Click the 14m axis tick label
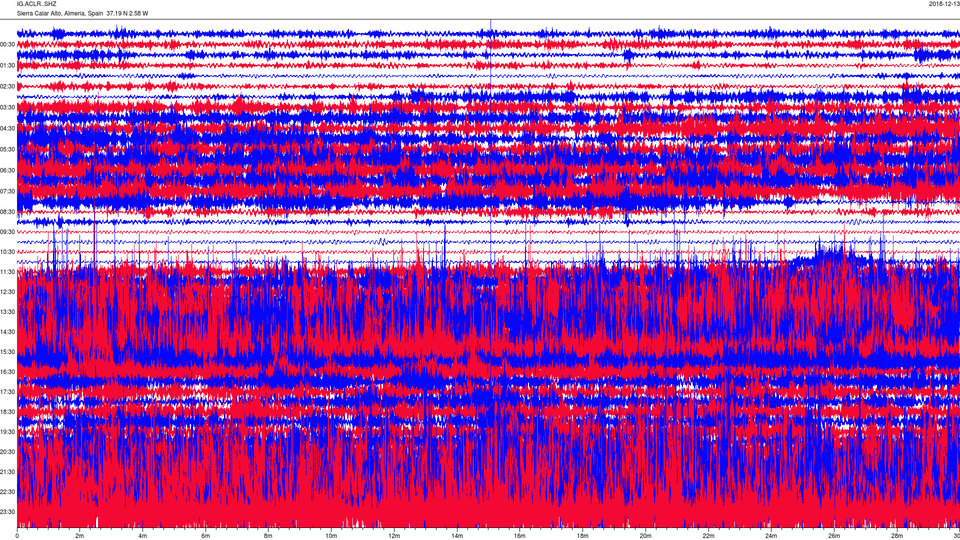The height and width of the screenshot is (540, 960). tap(457, 536)
